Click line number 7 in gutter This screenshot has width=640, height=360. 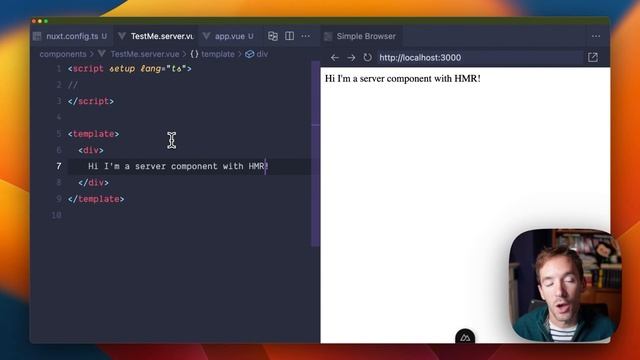click(x=59, y=166)
